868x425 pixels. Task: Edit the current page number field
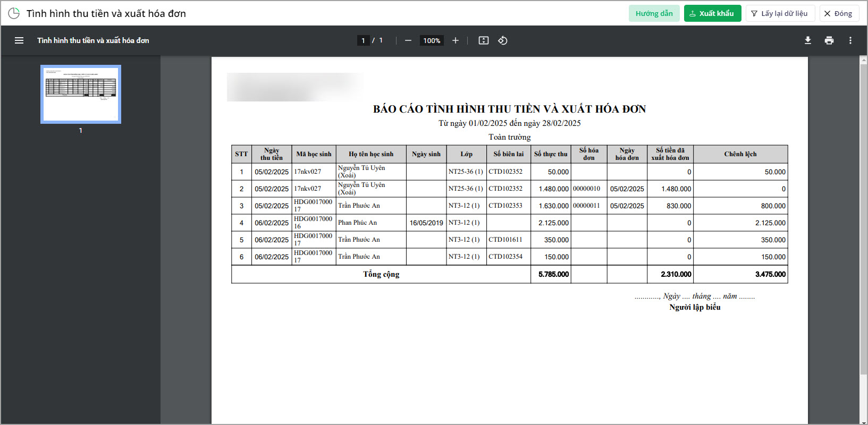click(364, 40)
